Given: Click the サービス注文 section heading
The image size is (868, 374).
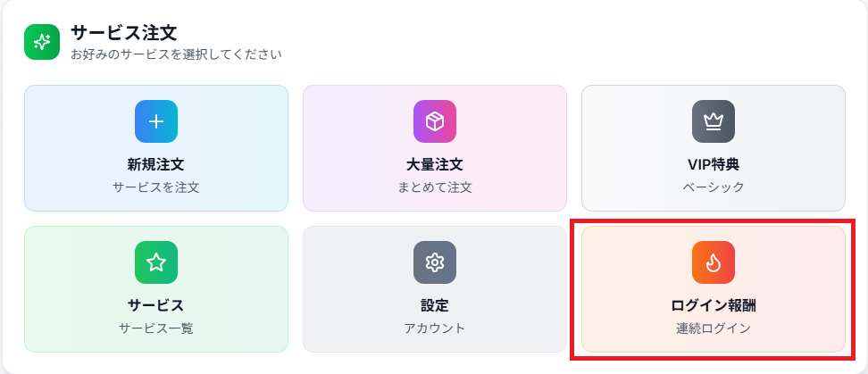Looking at the screenshot, I should tap(124, 33).
